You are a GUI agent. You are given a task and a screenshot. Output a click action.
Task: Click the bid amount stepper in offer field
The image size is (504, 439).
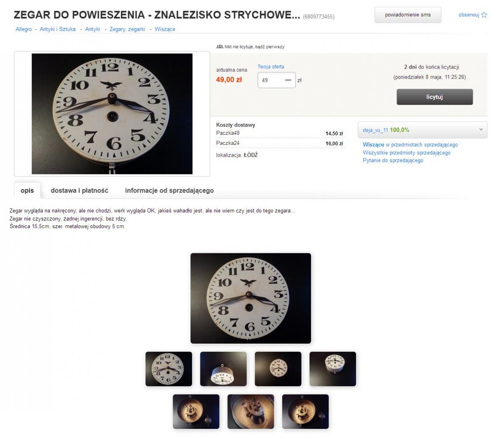pos(288,80)
